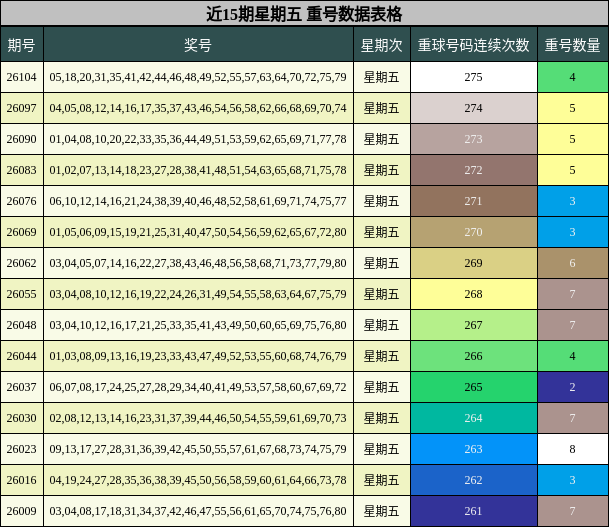The height and width of the screenshot is (527, 609).
Task: Click issue number 26023
Action: click(x=22, y=449)
